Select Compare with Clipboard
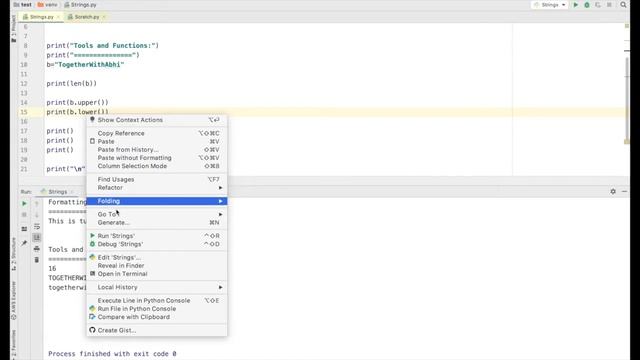The width and height of the screenshot is (640, 360). coord(157,317)
